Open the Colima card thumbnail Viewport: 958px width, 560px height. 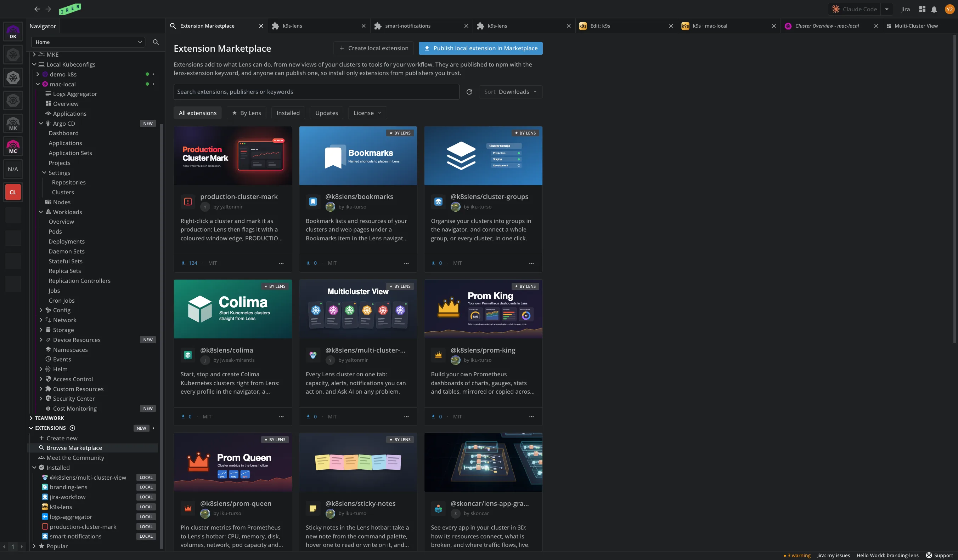[x=233, y=309]
